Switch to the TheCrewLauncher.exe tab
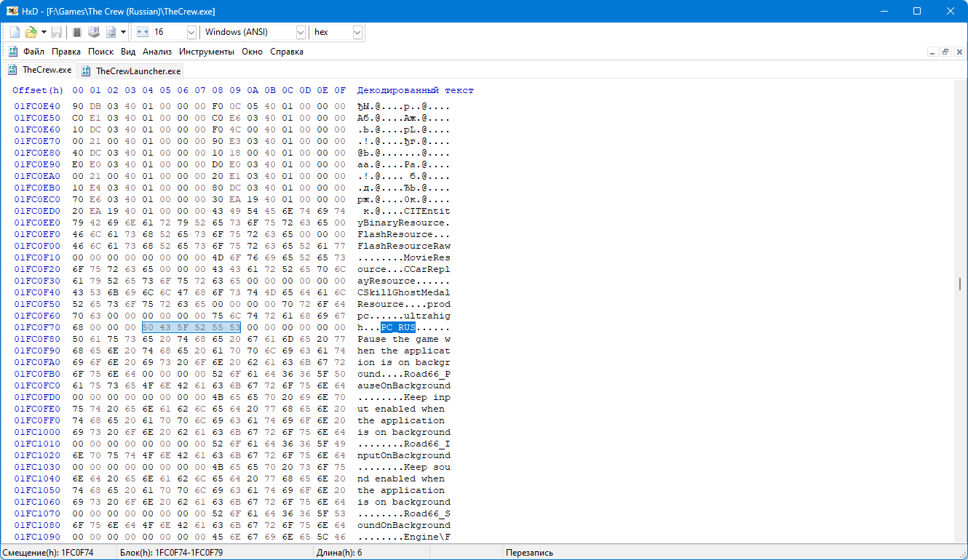 pyautogui.click(x=138, y=71)
